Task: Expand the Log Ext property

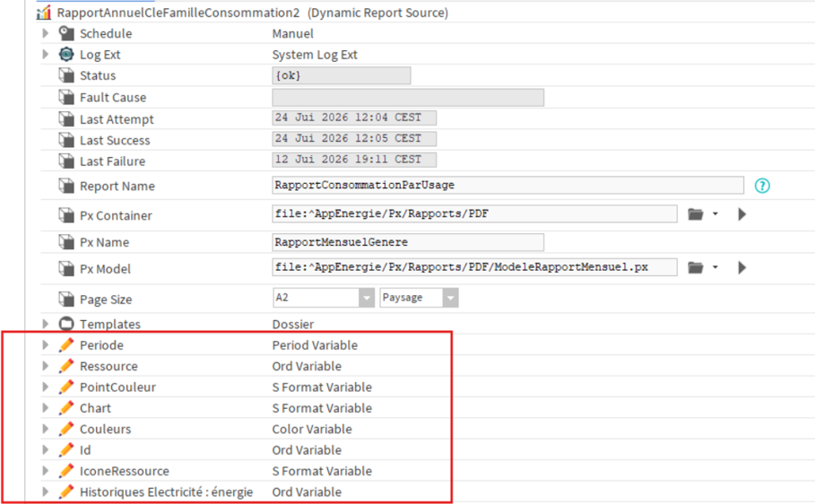Action: click(45, 54)
